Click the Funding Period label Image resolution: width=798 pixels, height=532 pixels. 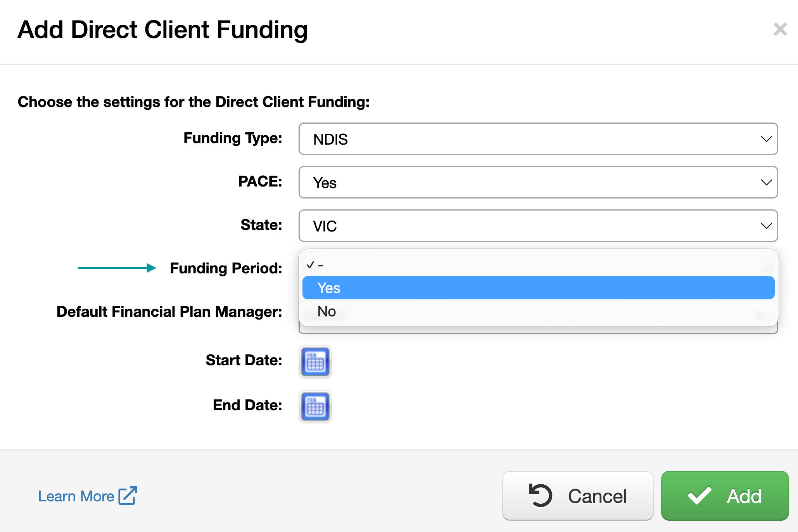click(226, 268)
